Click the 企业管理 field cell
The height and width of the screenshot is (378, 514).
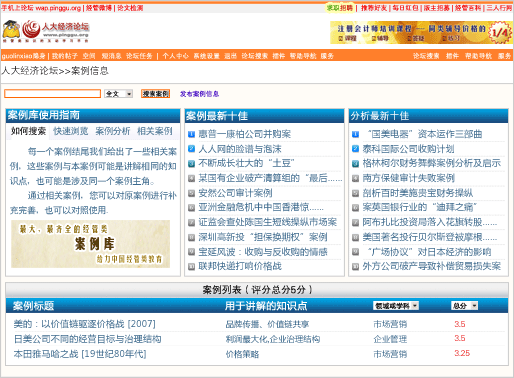(x=390, y=339)
